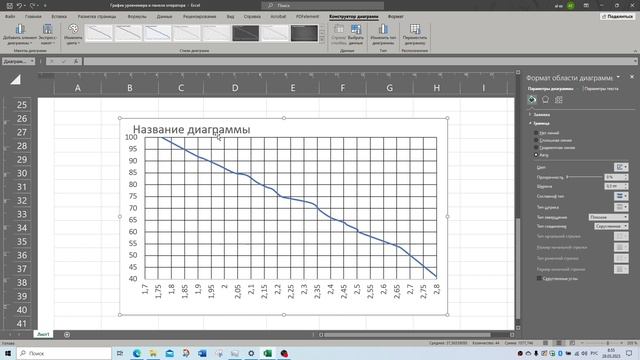The height and width of the screenshot is (360, 640).
Task: Open Add Chart Element (Добавить элемент диаграммы)
Action: tap(20, 34)
